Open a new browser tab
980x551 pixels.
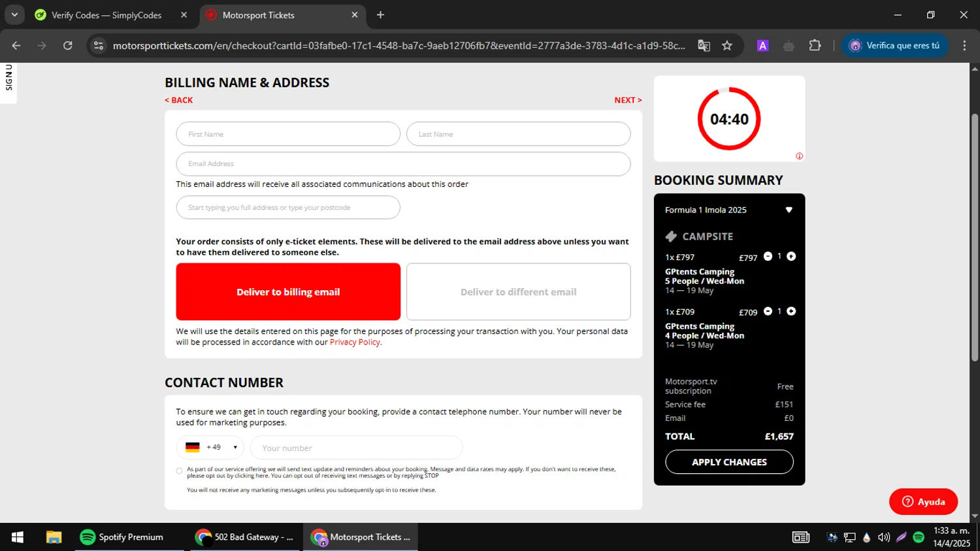tap(380, 15)
